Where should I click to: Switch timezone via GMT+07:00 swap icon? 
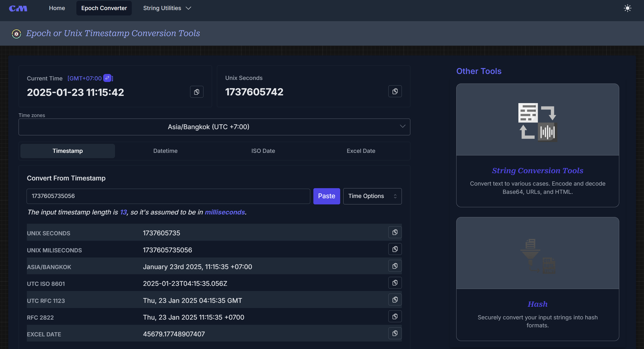pos(107,78)
